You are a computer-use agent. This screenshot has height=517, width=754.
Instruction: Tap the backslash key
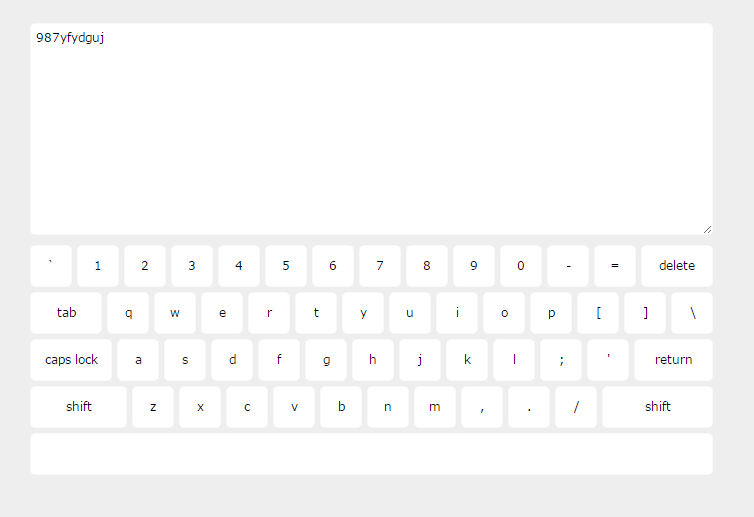tap(692, 313)
